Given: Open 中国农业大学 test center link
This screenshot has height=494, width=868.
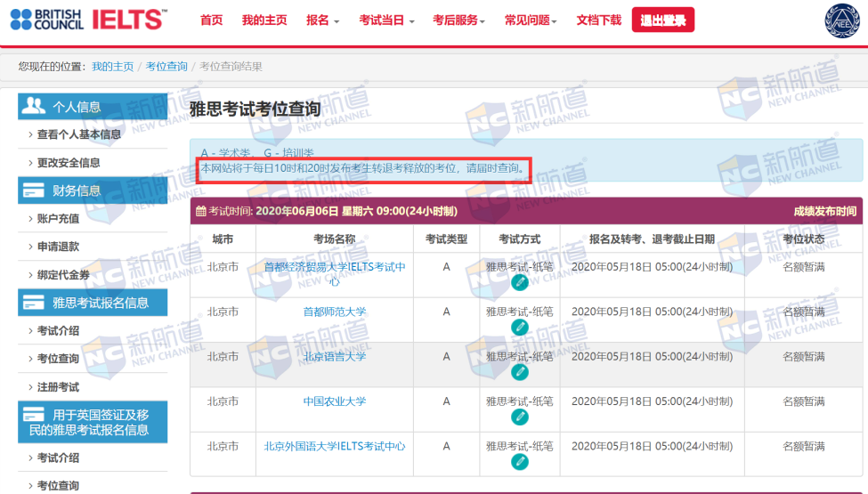Looking at the screenshot, I should (335, 401).
